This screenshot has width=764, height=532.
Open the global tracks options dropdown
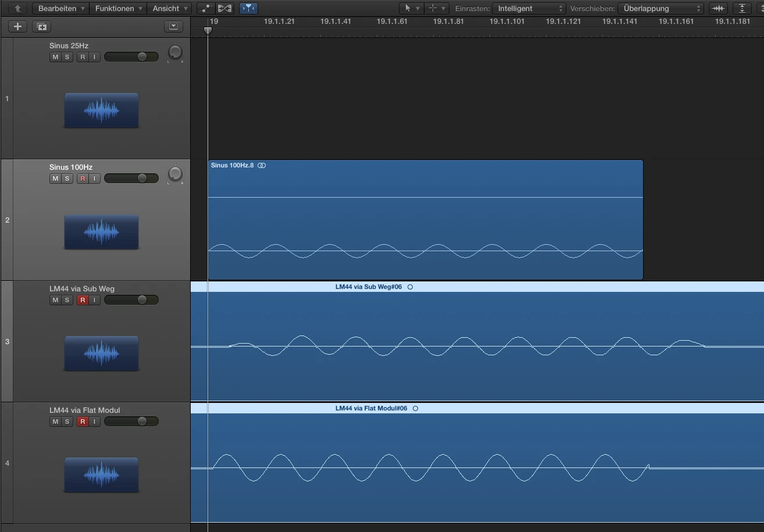click(173, 27)
